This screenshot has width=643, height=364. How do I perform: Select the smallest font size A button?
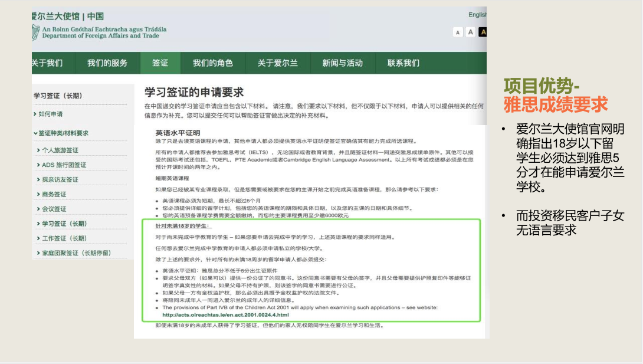458,32
